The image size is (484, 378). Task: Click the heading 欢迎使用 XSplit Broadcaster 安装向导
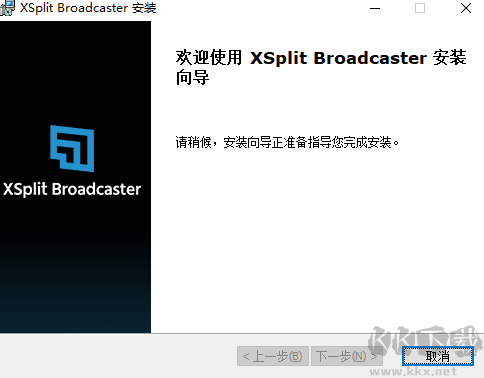click(321, 67)
